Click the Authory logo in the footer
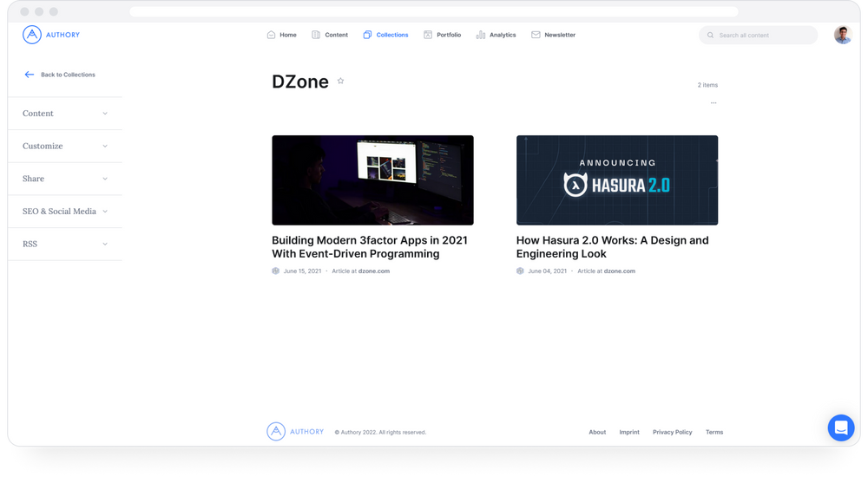The width and height of the screenshot is (868, 483). [295, 431]
